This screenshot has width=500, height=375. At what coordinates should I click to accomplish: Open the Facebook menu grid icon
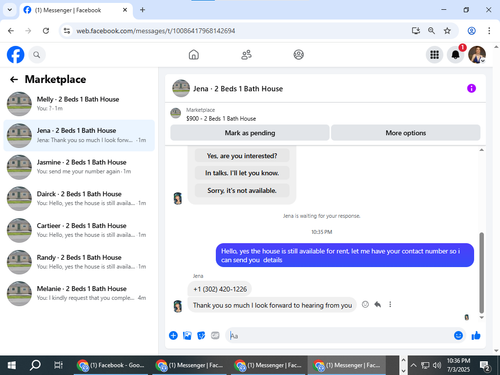point(434,55)
